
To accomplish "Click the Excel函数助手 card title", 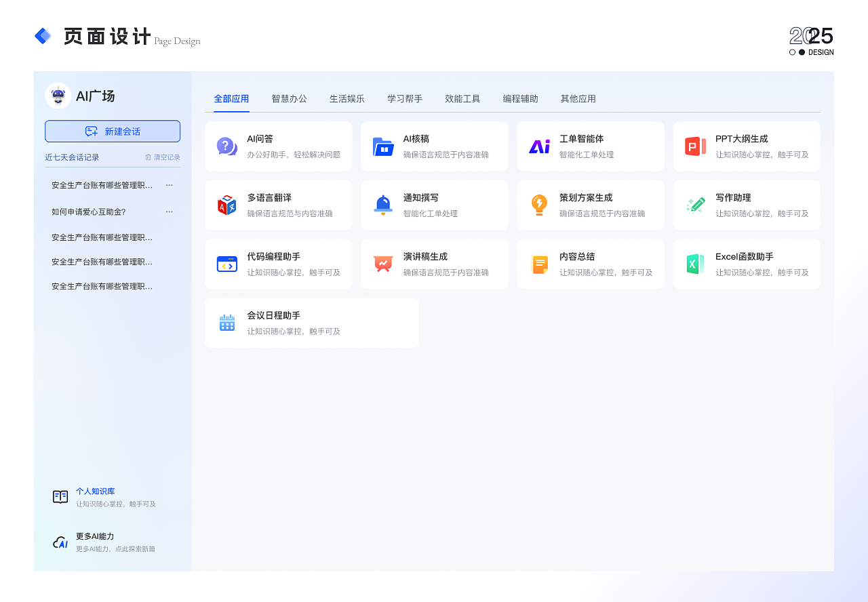I will point(745,257).
